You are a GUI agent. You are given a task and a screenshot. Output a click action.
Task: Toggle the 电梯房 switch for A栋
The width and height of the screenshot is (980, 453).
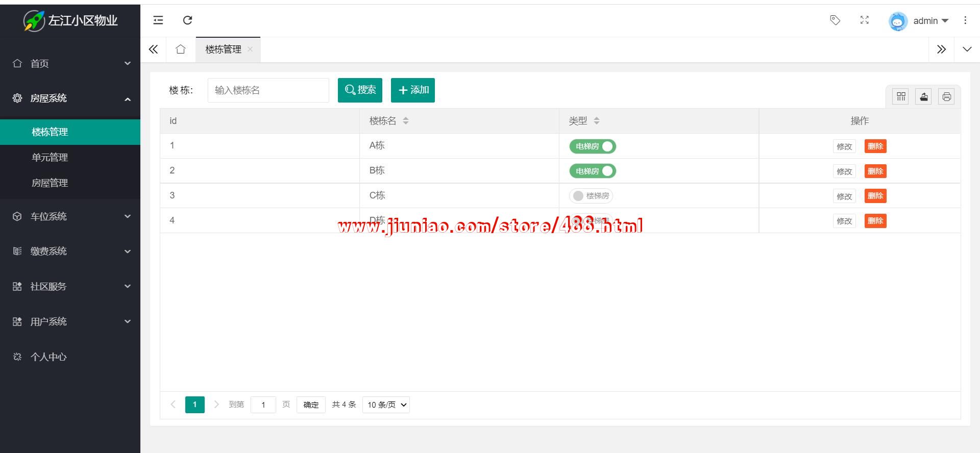(593, 146)
